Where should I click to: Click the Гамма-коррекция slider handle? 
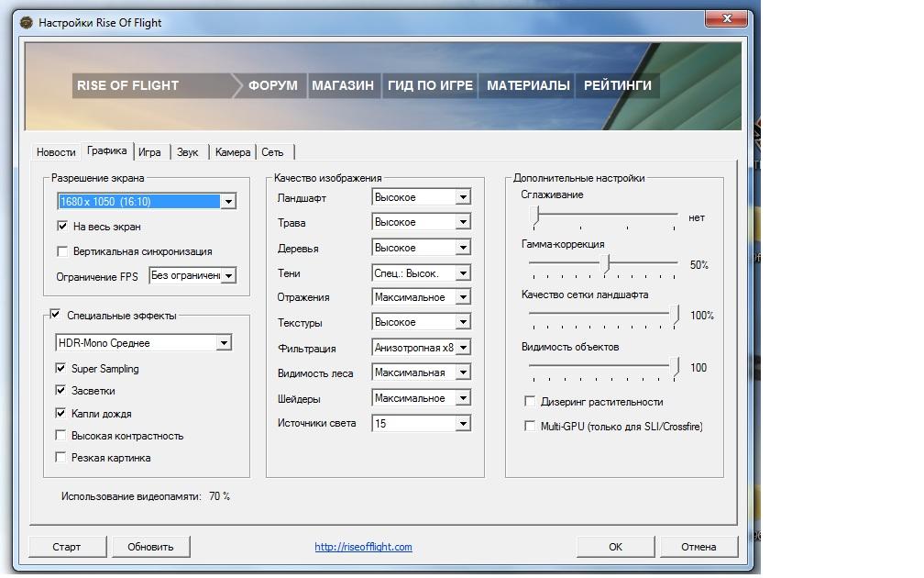(x=606, y=263)
